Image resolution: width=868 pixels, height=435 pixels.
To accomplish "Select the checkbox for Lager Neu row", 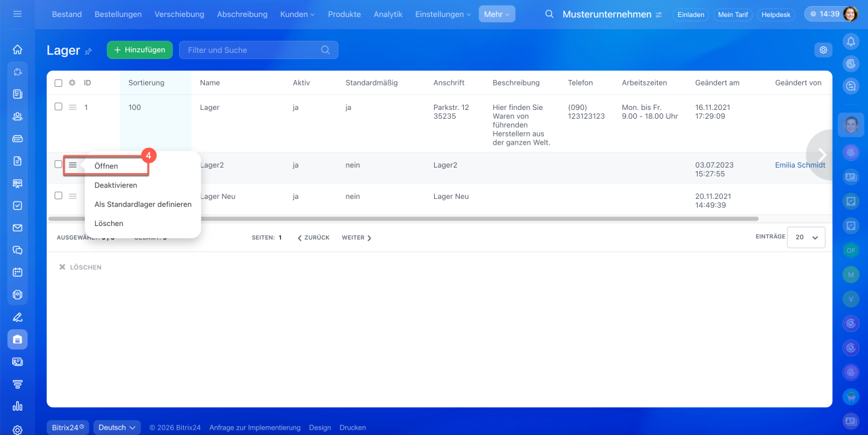I will click(58, 195).
